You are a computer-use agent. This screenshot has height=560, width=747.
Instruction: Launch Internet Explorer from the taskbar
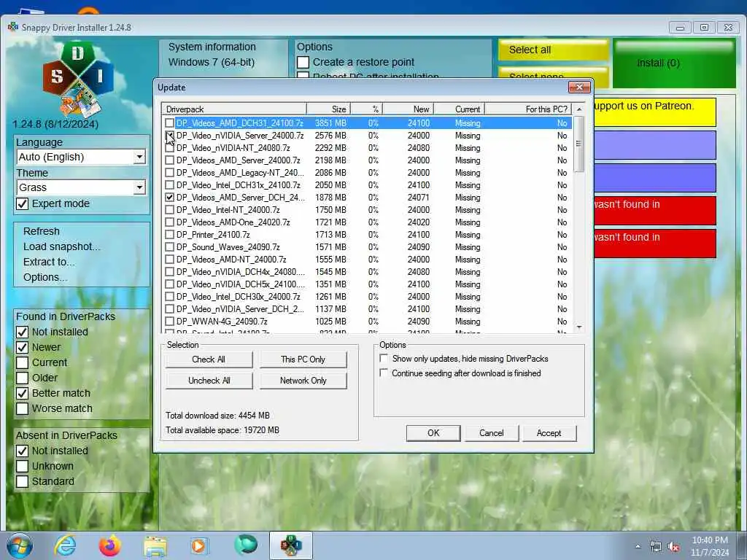pos(65,545)
